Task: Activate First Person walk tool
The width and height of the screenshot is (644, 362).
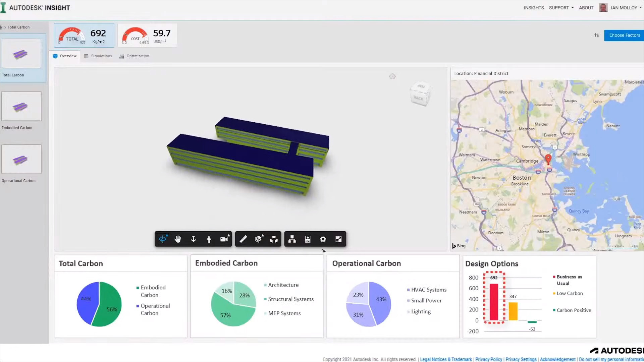Action: (209, 239)
